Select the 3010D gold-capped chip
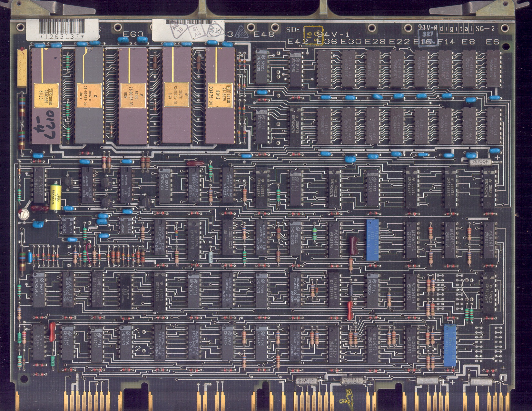Image resolution: width=532 pixels, height=411 pixels. [x=133, y=95]
